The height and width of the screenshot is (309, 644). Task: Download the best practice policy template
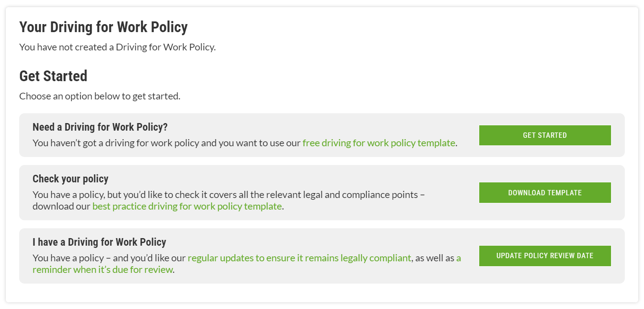pyautogui.click(x=545, y=192)
